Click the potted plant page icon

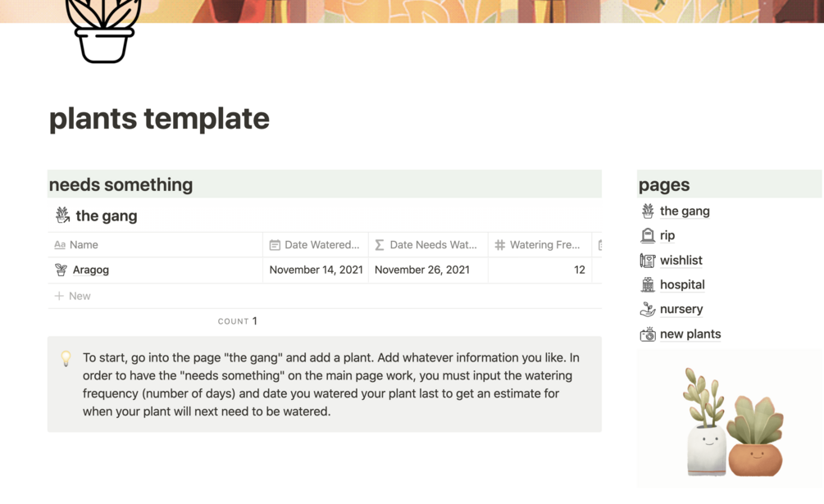pos(103,31)
